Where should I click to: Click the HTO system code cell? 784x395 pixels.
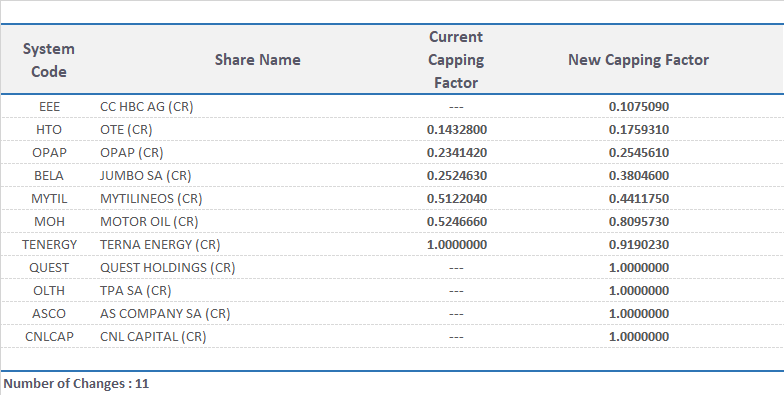coord(48,130)
